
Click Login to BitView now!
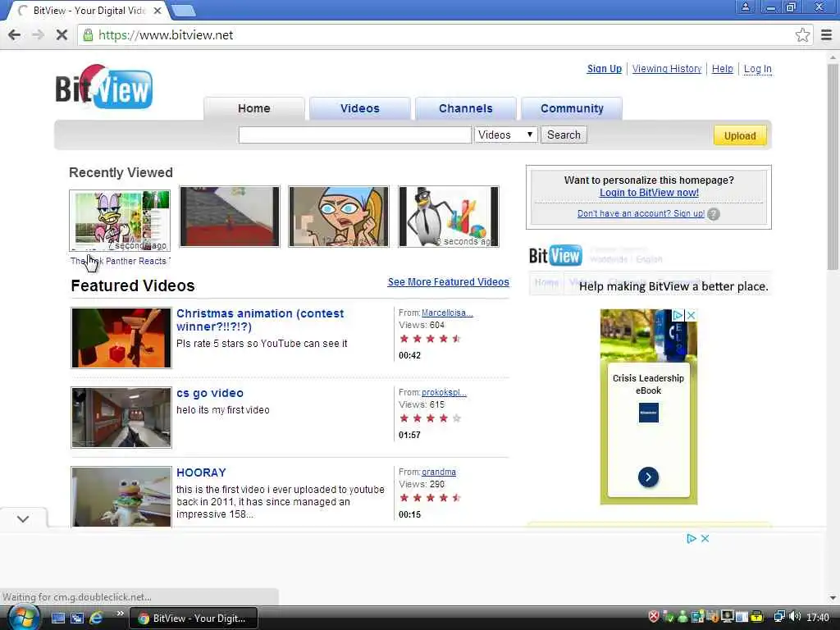pos(649,192)
